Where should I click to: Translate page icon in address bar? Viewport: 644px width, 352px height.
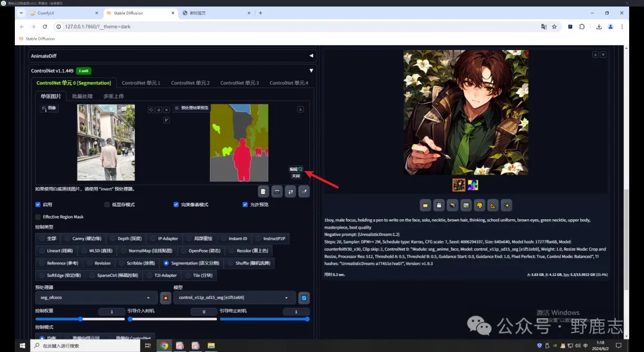point(544,27)
